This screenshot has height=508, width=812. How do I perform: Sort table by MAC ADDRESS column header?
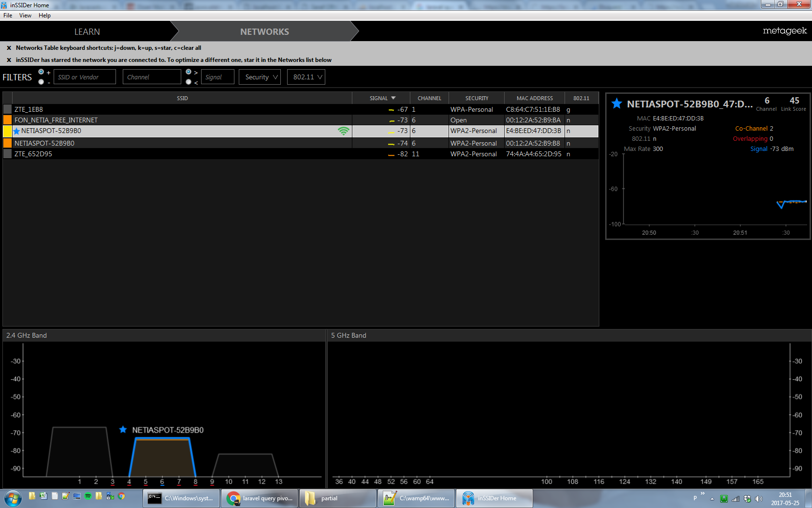click(535, 98)
